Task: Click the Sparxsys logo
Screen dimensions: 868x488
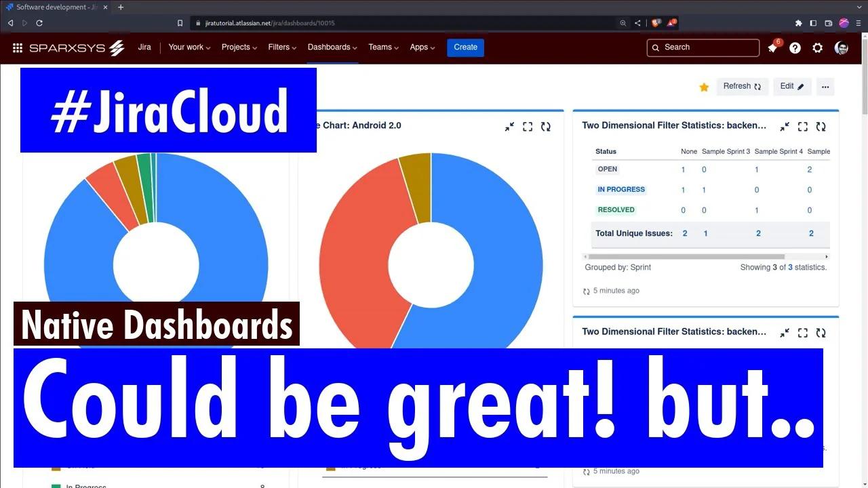Action: 77,47
